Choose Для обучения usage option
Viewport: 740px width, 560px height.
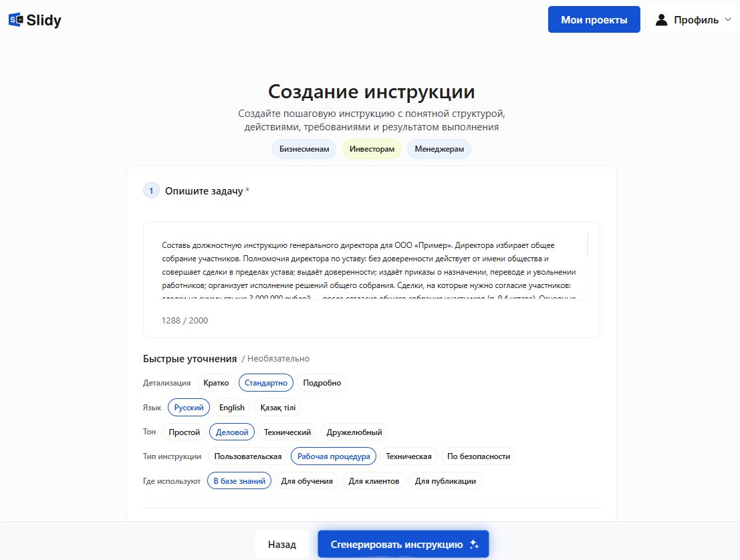click(307, 480)
